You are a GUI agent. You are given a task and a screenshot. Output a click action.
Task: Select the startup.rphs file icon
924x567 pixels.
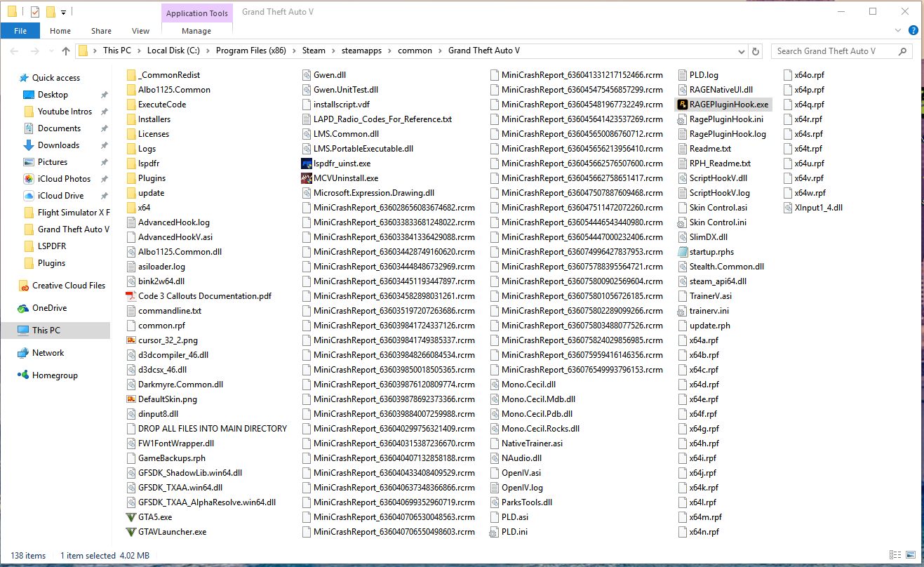tap(683, 252)
